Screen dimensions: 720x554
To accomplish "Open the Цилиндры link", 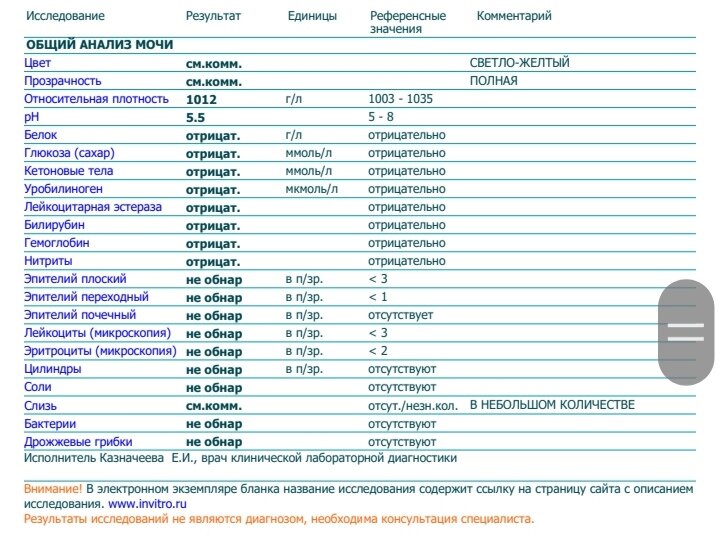I will click(53, 369).
